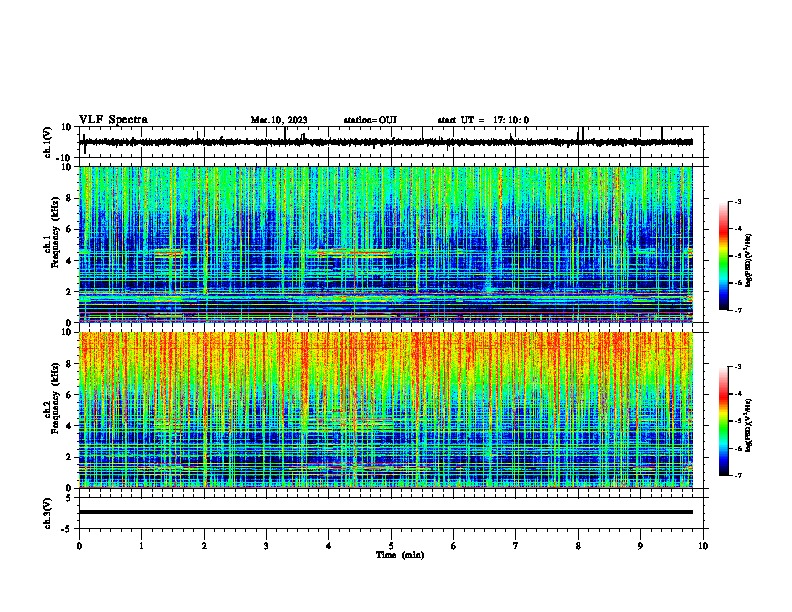Click the "-3" label on ch.1 colorbar

(738, 201)
